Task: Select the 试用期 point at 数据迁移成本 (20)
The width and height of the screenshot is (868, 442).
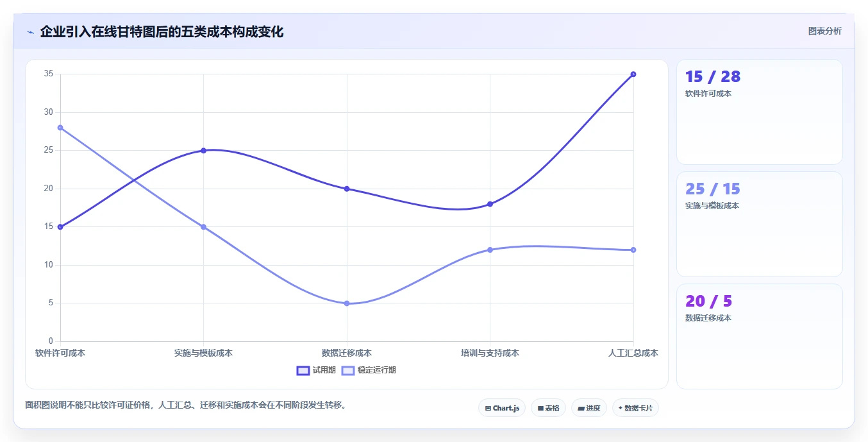Action: pos(347,189)
